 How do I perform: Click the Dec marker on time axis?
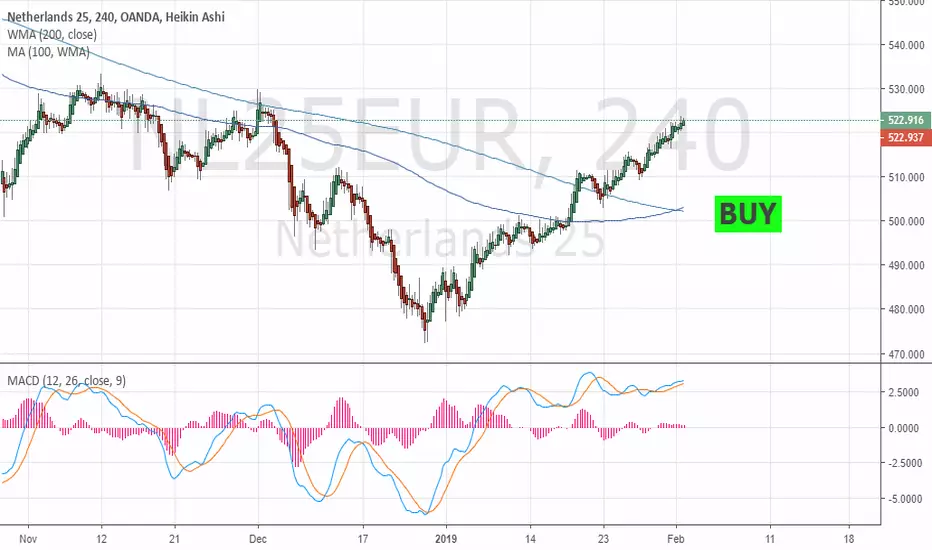pos(258,539)
